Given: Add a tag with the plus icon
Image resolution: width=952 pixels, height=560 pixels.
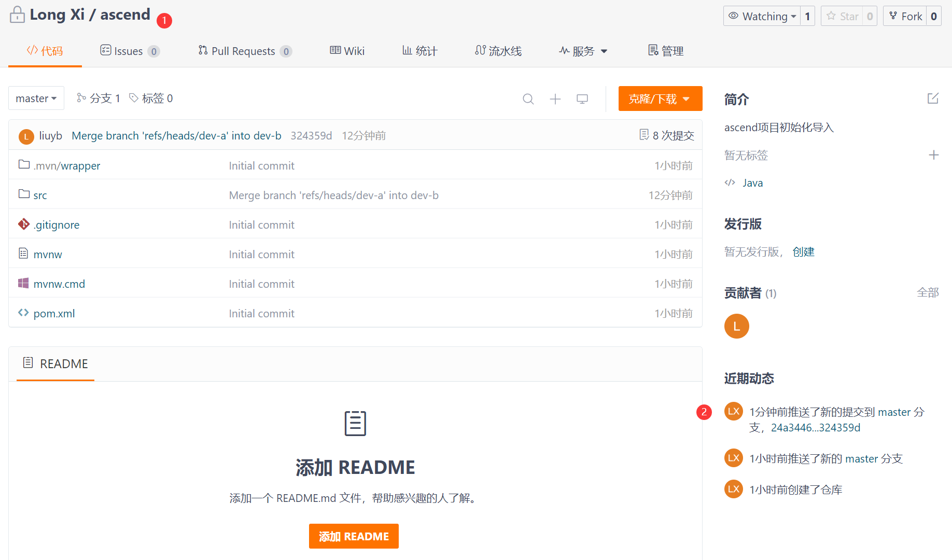Looking at the screenshot, I should [x=933, y=155].
